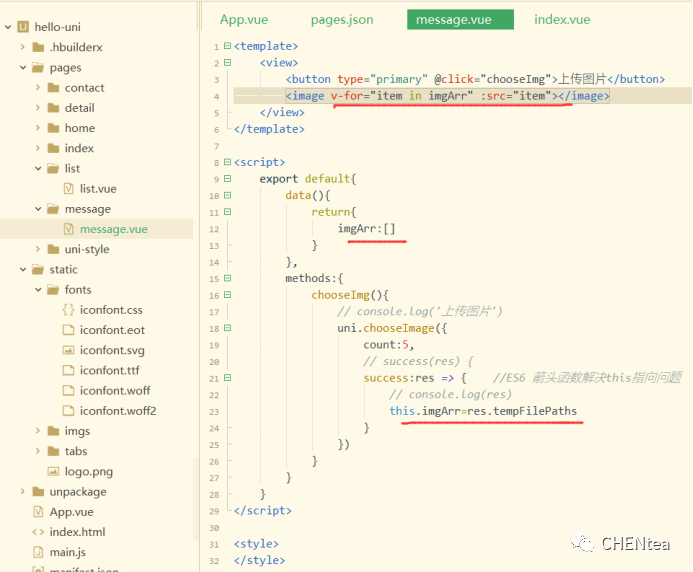The image size is (693, 572).
Task: Click the logo.png file icon
Action: pyautogui.click(x=53, y=471)
